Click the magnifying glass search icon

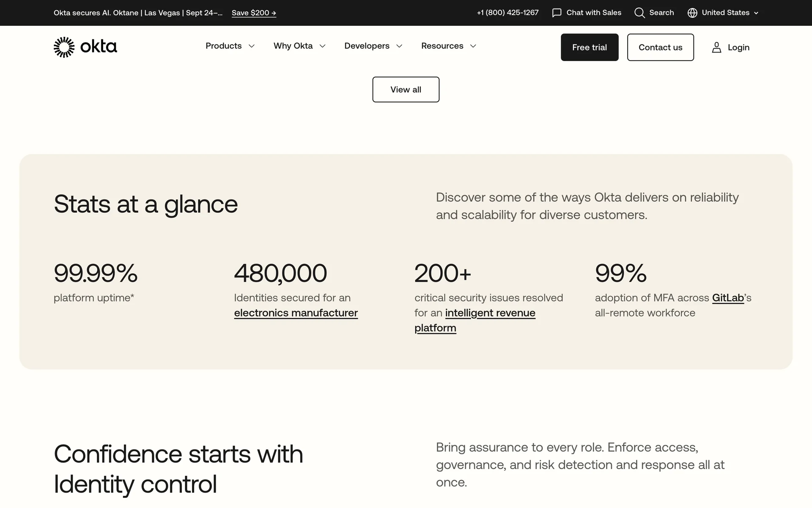[x=639, y=13]
